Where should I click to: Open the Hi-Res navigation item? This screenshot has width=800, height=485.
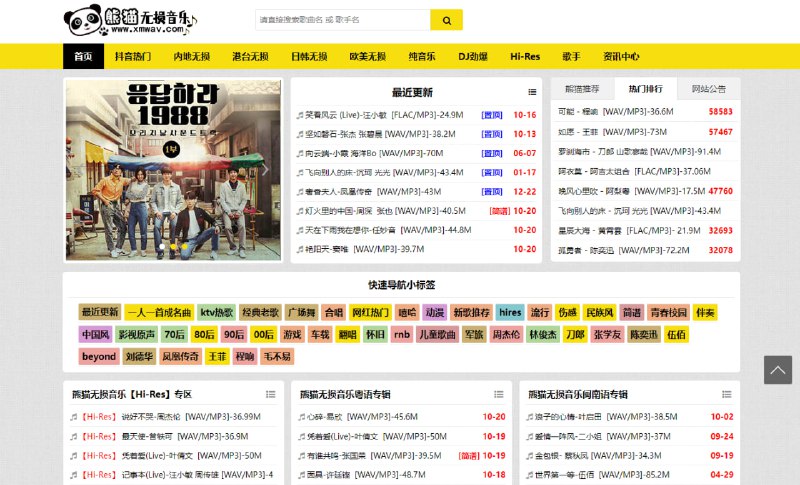[x=525, y=57]
